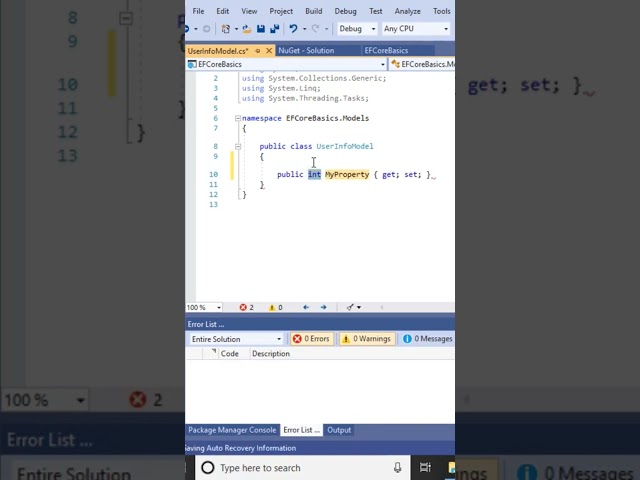Click the editor error count indicator showing 2

tap(247, 307)
